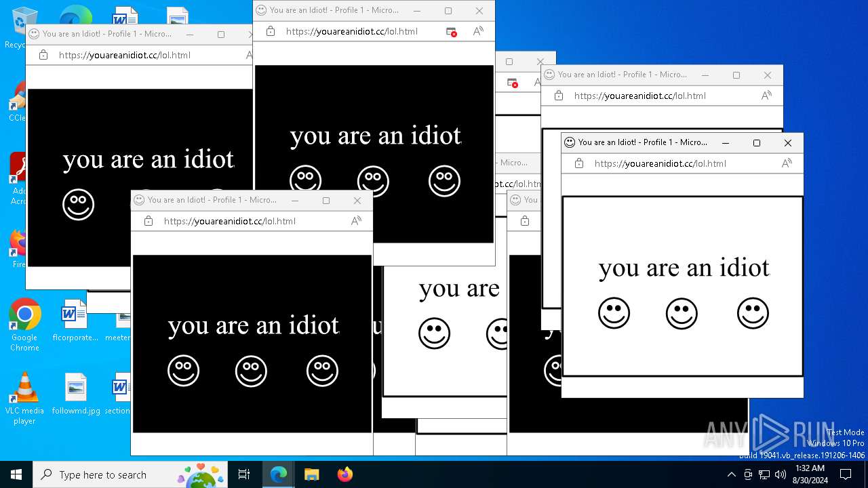Click lock icon in the top-left window near Recycle Bin
This screenshot has height=488, width=868.
[43, 55]
